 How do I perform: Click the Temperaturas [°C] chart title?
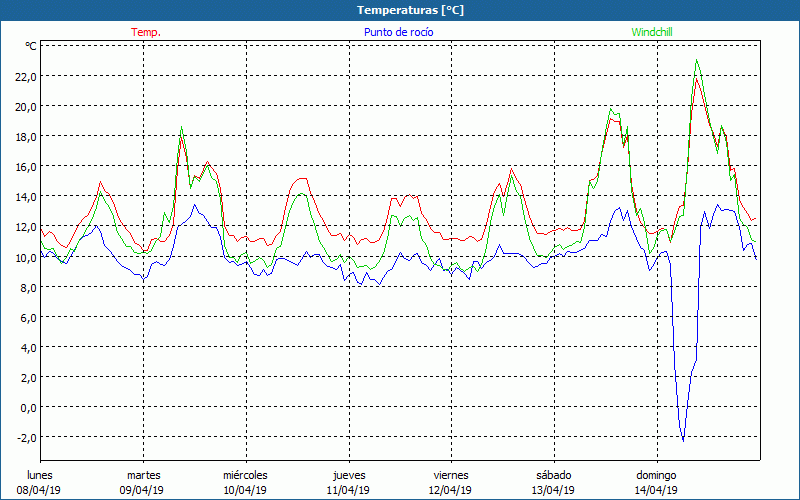point(410,10)
